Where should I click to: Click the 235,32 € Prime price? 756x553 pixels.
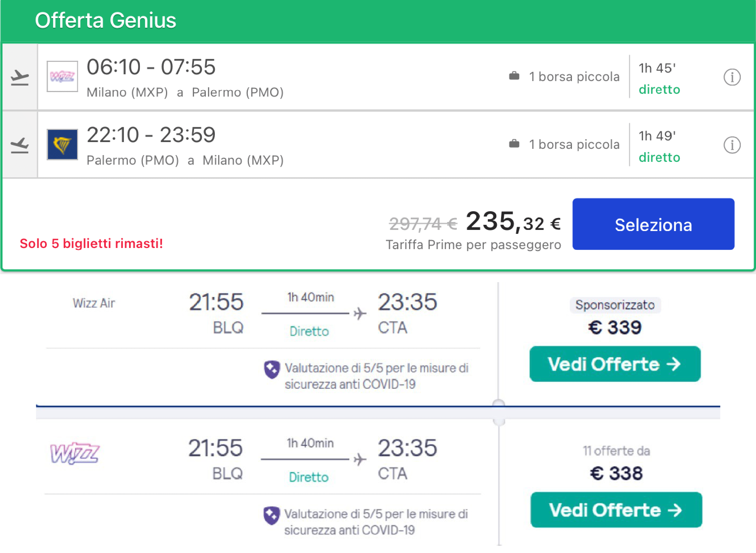(513, 222)
